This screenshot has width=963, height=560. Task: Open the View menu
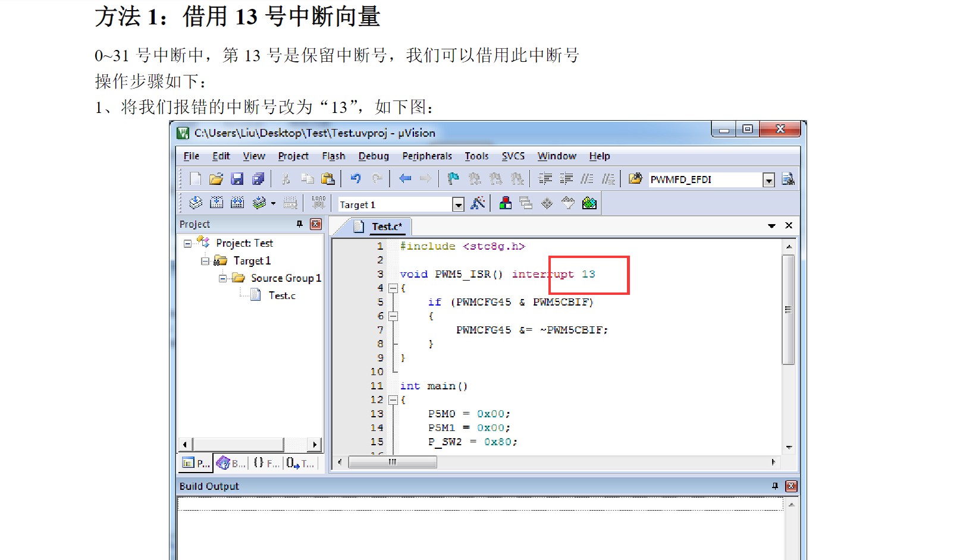254,156
